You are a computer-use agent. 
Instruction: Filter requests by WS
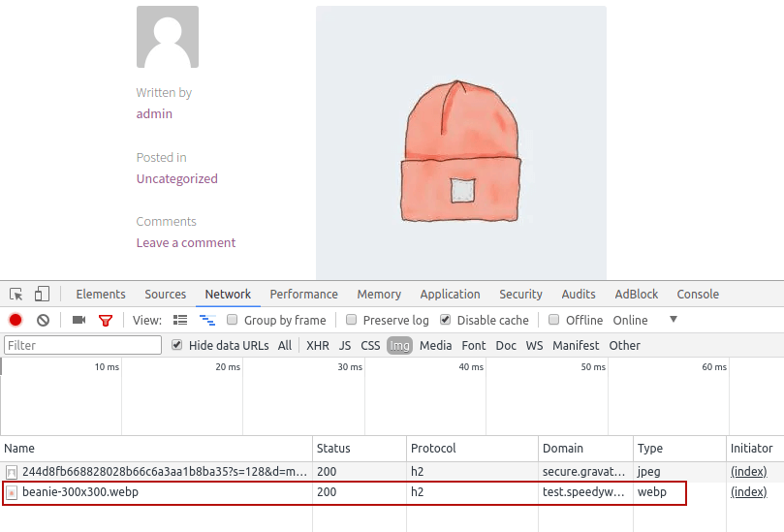535,346
